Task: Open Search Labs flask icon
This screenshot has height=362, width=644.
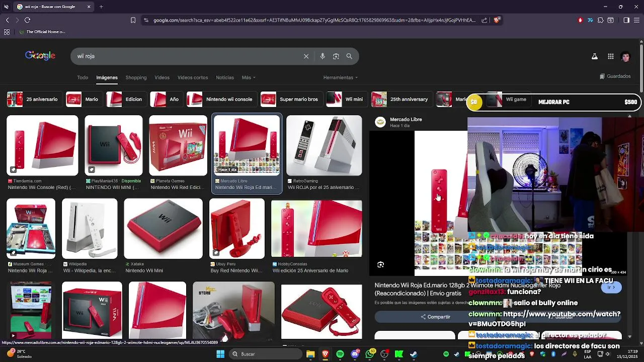Action: point(595,57)
